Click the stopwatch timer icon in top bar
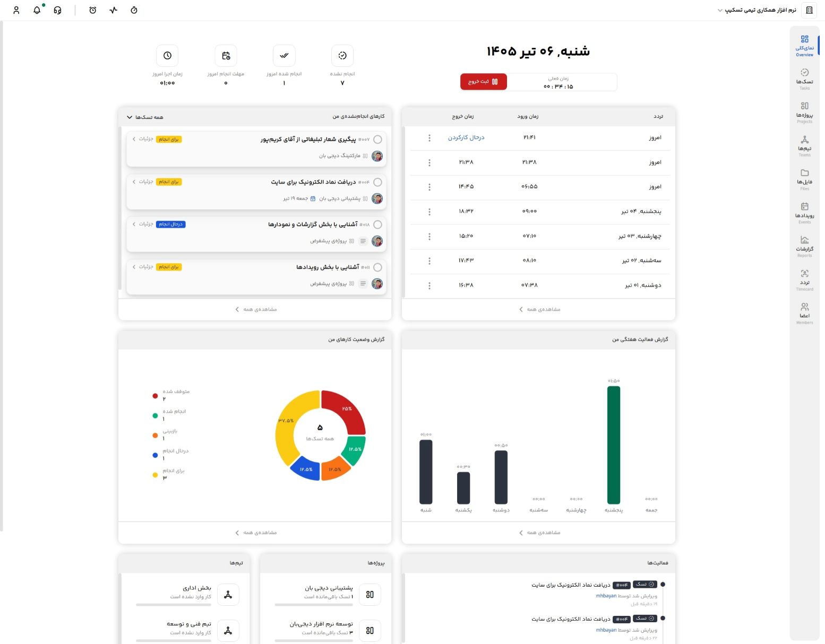 134,10
